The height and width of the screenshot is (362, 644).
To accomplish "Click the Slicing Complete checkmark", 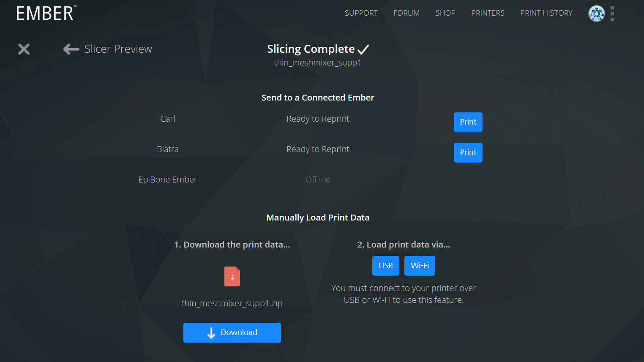I will (363, 49).
